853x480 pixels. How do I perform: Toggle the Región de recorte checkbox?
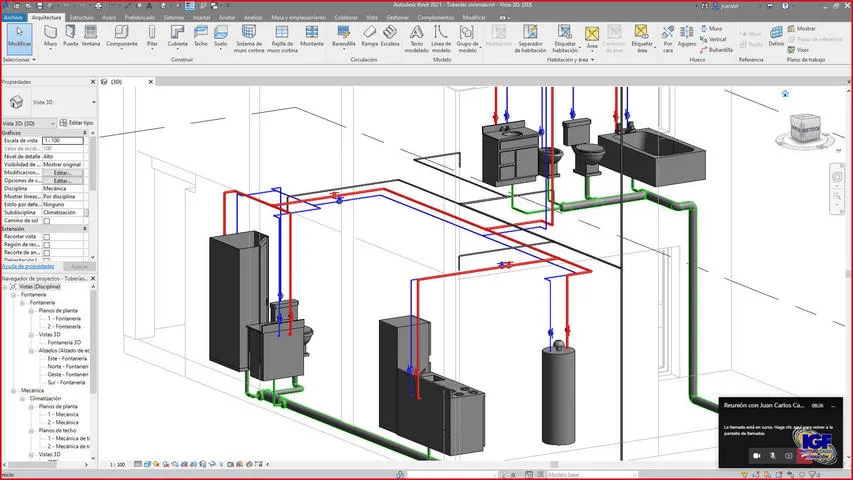47,245
